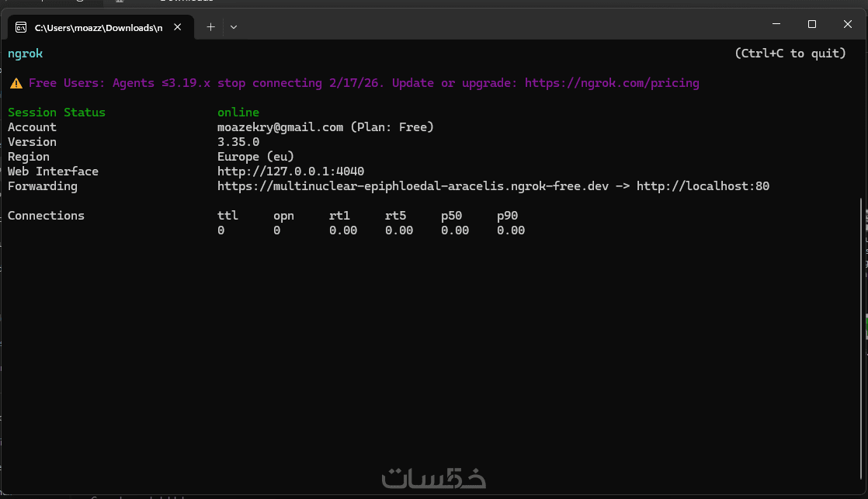Minimize the terminal window
Viewport: 868px width, 499px height.
click(x=776, y=24)
